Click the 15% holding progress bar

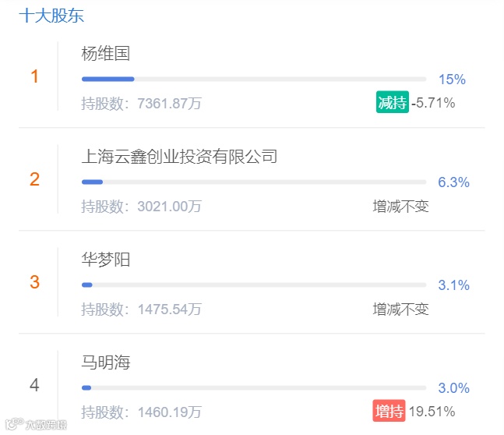pos(254,80)
